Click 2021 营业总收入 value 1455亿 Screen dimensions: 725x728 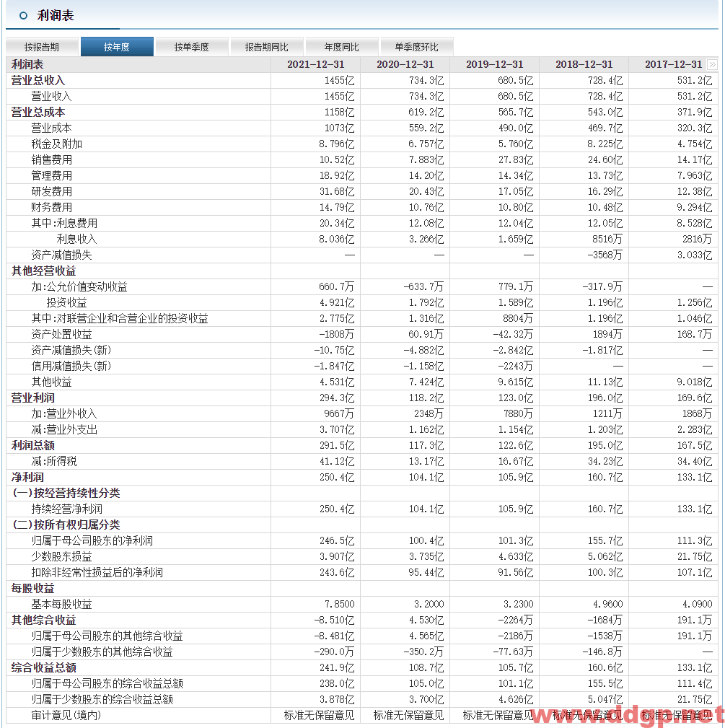tap(339, 81)
